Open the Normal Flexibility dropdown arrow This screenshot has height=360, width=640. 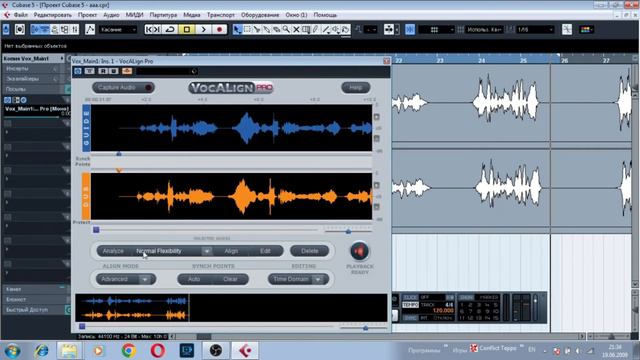(207, 251)
